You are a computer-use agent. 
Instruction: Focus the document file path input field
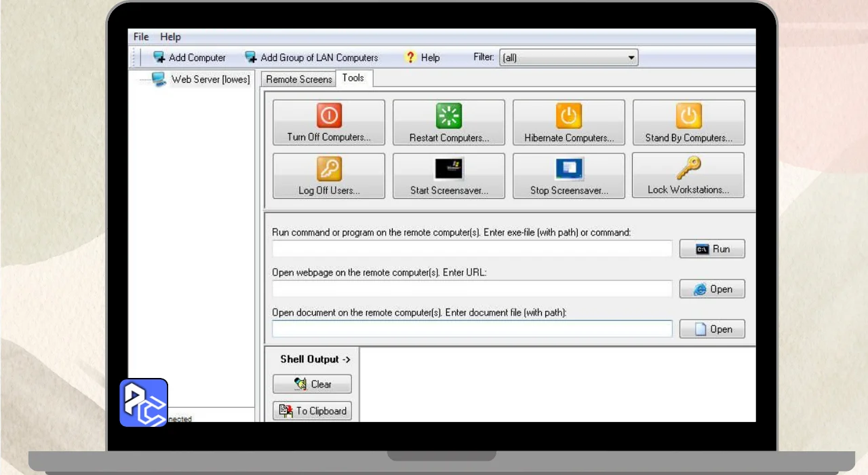tap(472, 329)
